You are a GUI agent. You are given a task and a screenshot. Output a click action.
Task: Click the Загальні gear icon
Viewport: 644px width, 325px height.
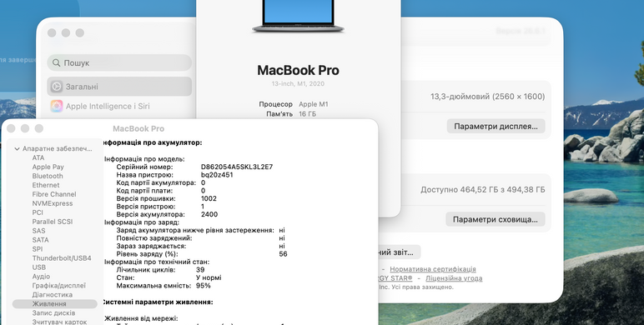point(56,87)
